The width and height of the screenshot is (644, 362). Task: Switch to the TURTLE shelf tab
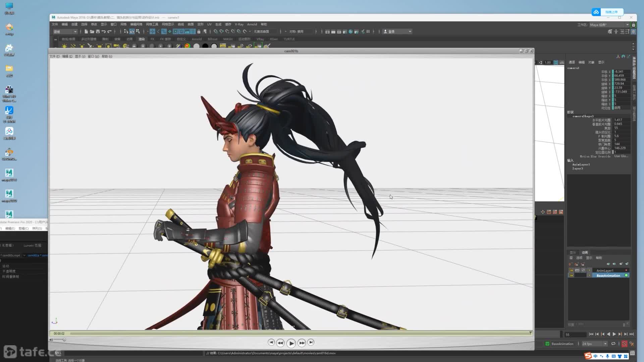tap(289, 39)
